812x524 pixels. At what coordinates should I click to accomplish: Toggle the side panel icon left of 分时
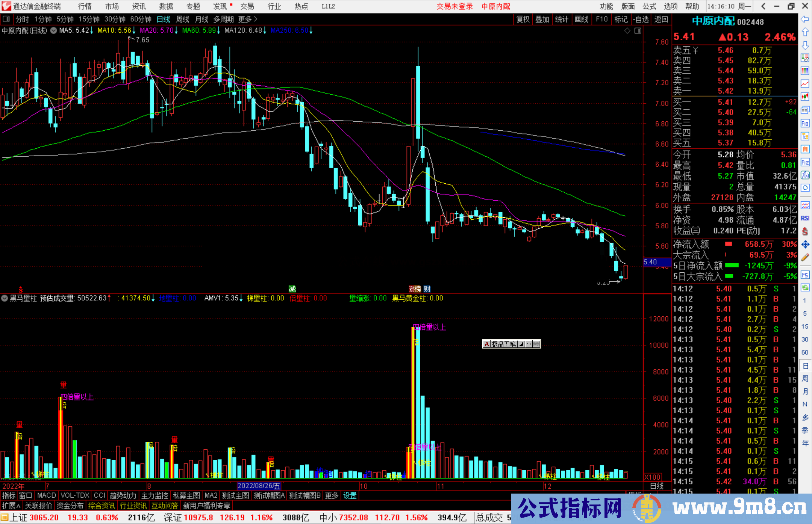pyautogui.click(x=6, y=19)
